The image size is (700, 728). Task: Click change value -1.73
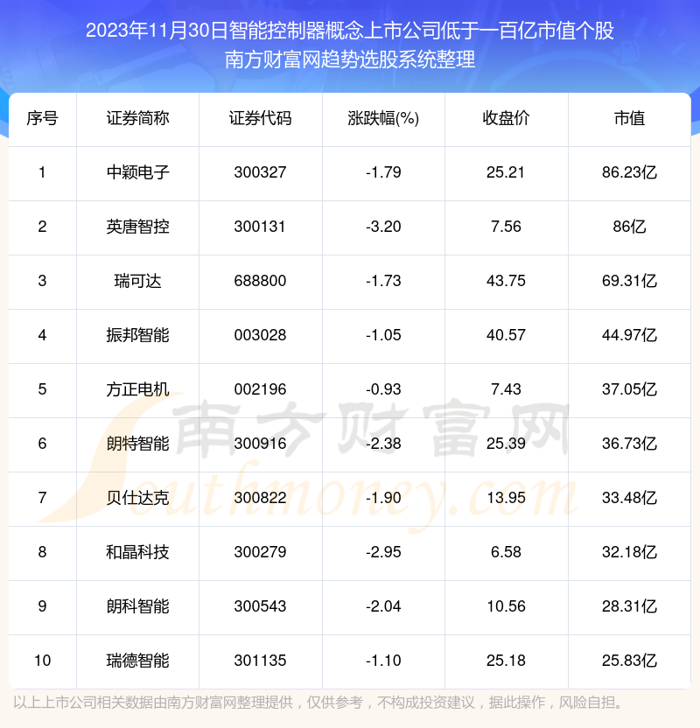[383, 282]
